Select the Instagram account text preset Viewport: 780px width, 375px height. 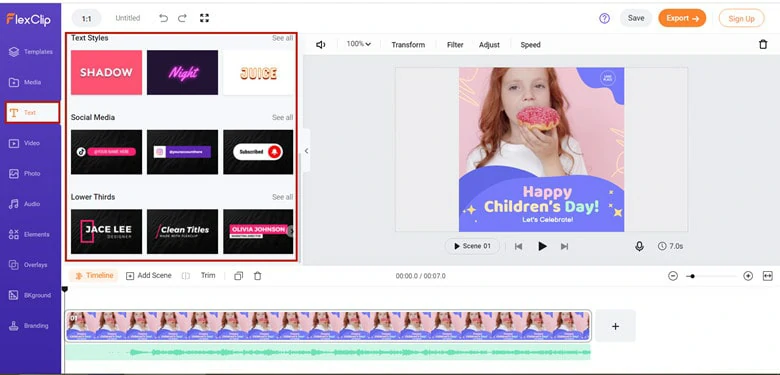pos(183,152)
